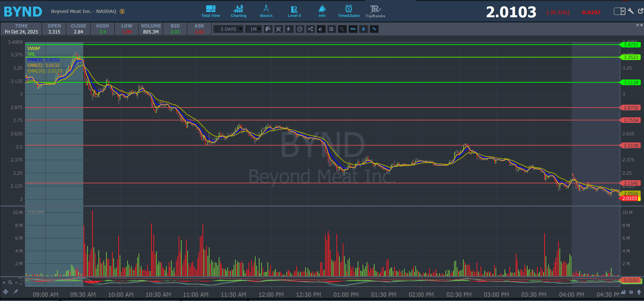
Task: Open the header wrench settings icon
Action: point(631,11)
